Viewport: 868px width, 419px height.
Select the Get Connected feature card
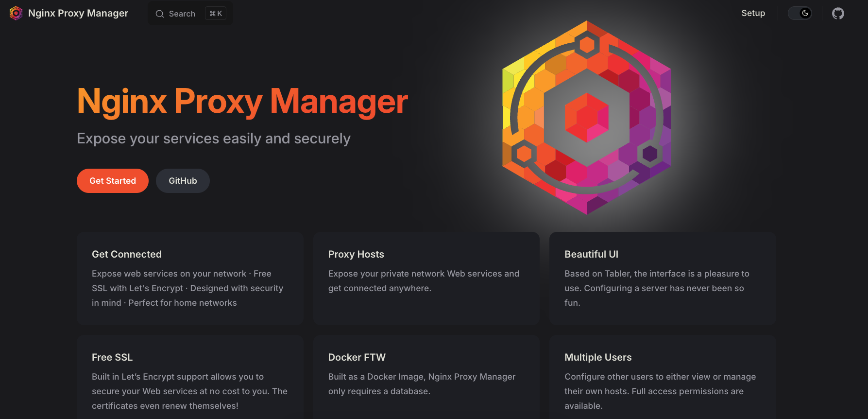click(190, 278)
